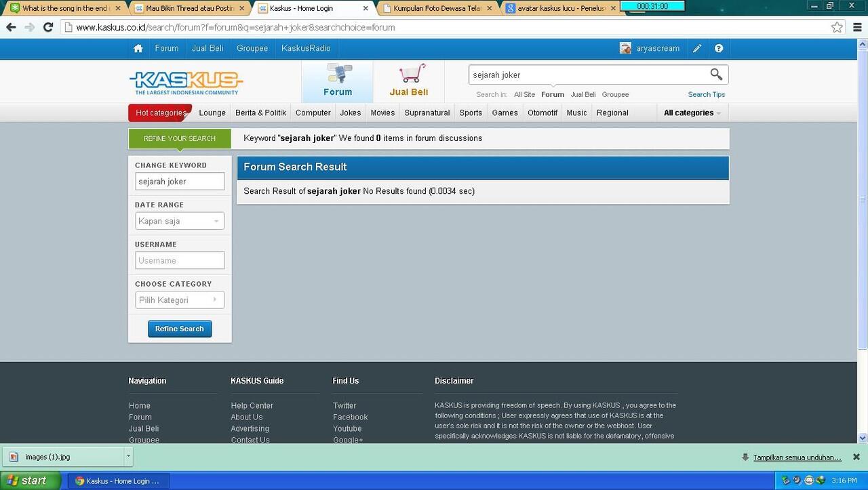Set search scope to Jual Beli
Viewport: 868px width, 490px height.
click(x=583, y=95)
